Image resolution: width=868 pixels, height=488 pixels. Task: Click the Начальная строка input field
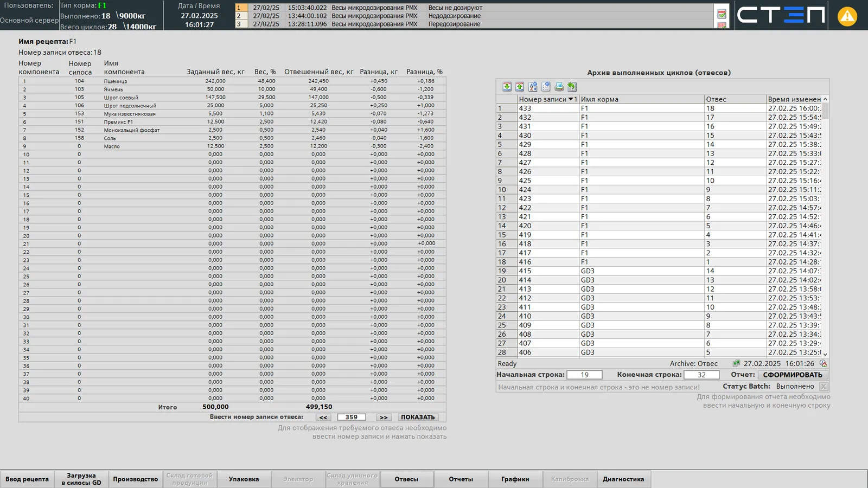[x=585, y=375]
